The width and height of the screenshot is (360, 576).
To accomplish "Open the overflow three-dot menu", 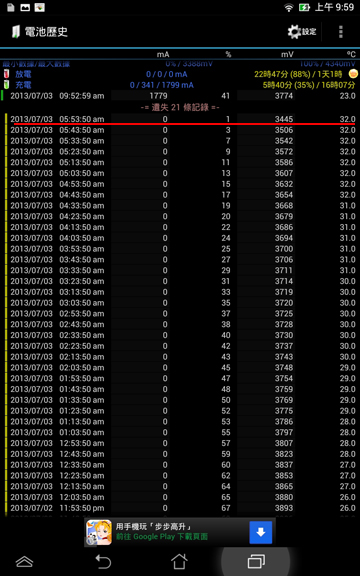I will coord(341,32).
